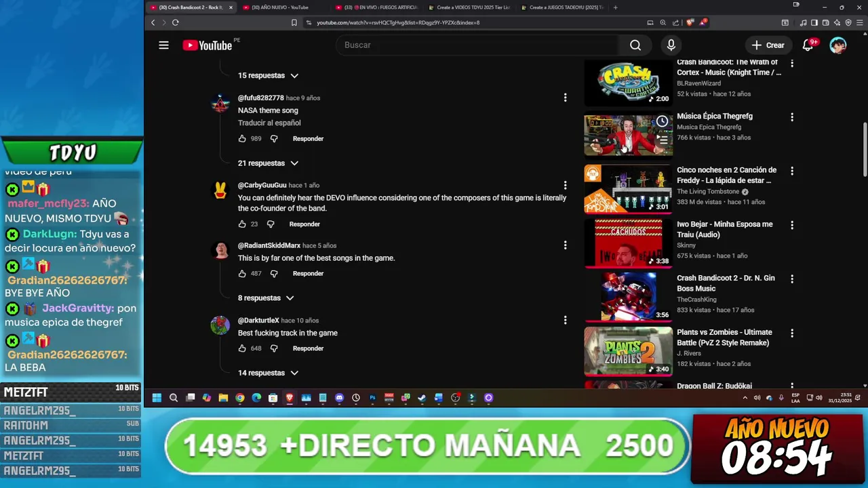Open the YouTube guide hamburger menu
This screenshot has height=488, width=868.
pos(163,45)
